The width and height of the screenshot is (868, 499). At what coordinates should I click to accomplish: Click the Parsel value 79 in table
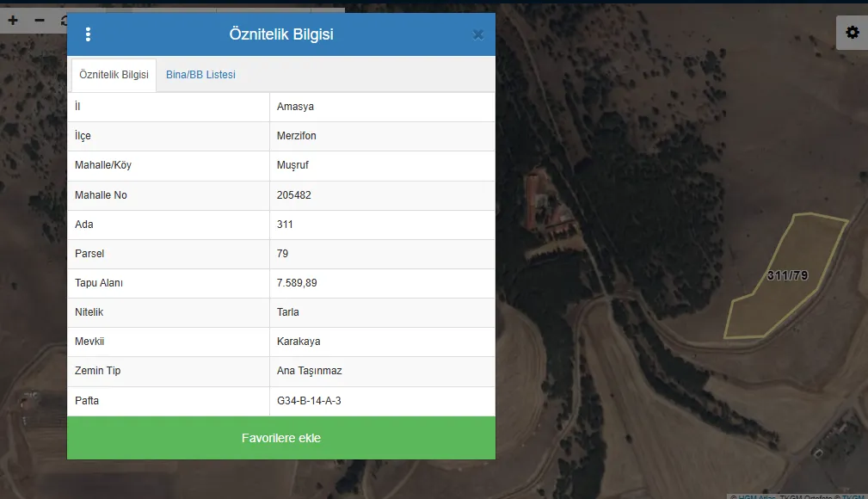(283, 254)
